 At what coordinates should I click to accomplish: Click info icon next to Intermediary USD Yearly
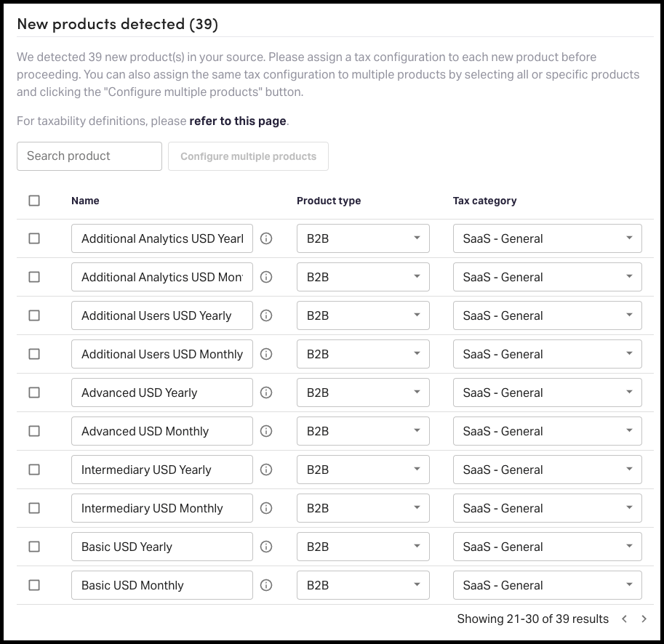[x=266, y=470]
